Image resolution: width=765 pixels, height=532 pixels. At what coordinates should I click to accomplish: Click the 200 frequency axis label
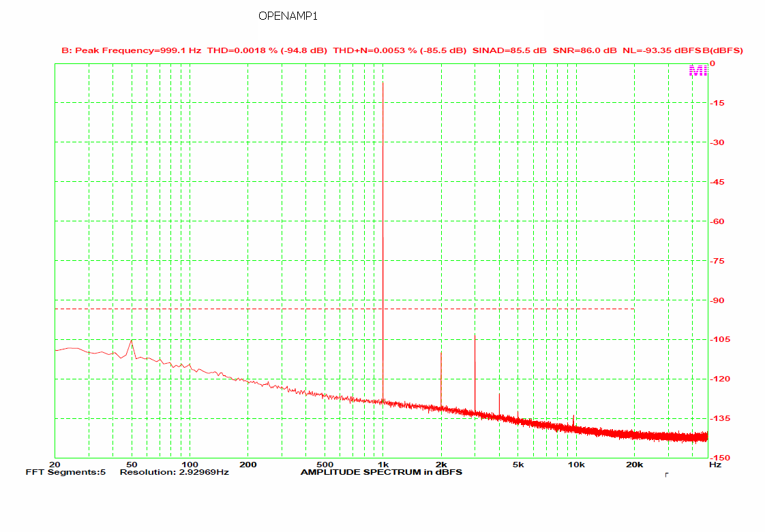tap(248, 465)
